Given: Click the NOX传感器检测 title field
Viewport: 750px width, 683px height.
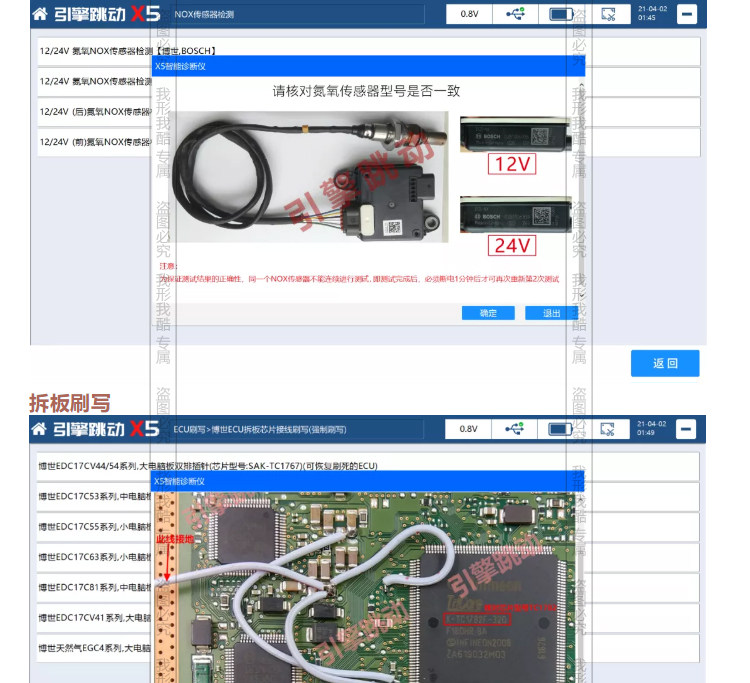Looking at the screenshot, I should coord(297,14).
